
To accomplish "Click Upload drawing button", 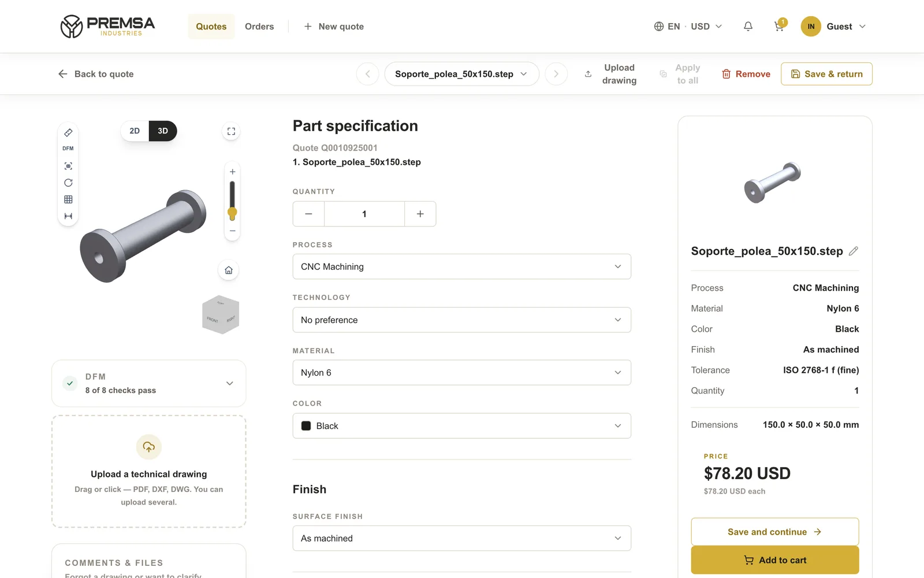I will 610,74.
